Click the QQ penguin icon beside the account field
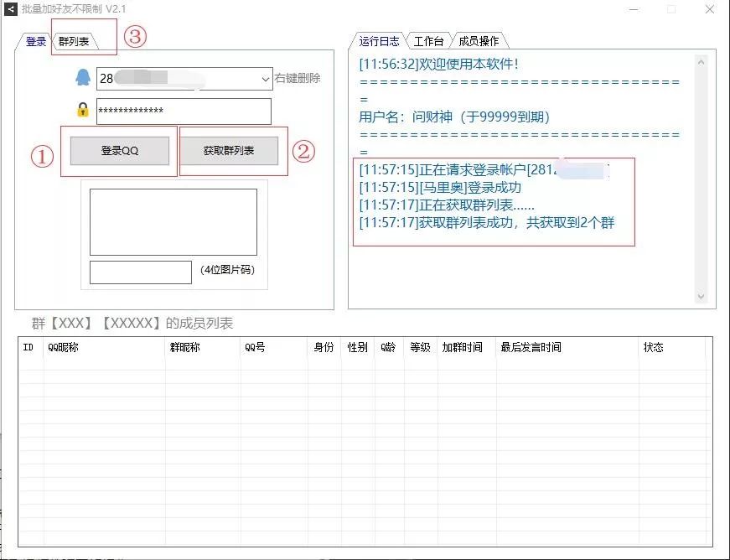The height and width of the screenshot is (560, 730). 81,78
